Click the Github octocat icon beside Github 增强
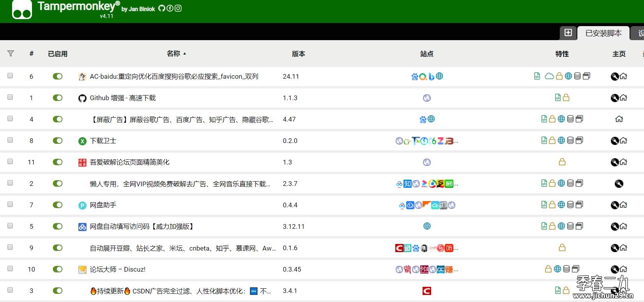 point(82,98)
